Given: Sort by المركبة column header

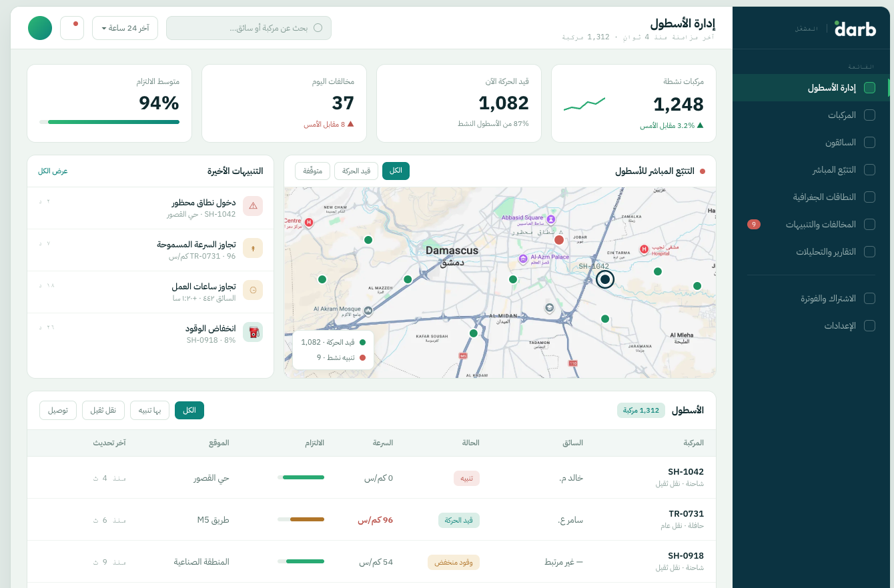Looking at the screenshot, I should click(694, 443).
